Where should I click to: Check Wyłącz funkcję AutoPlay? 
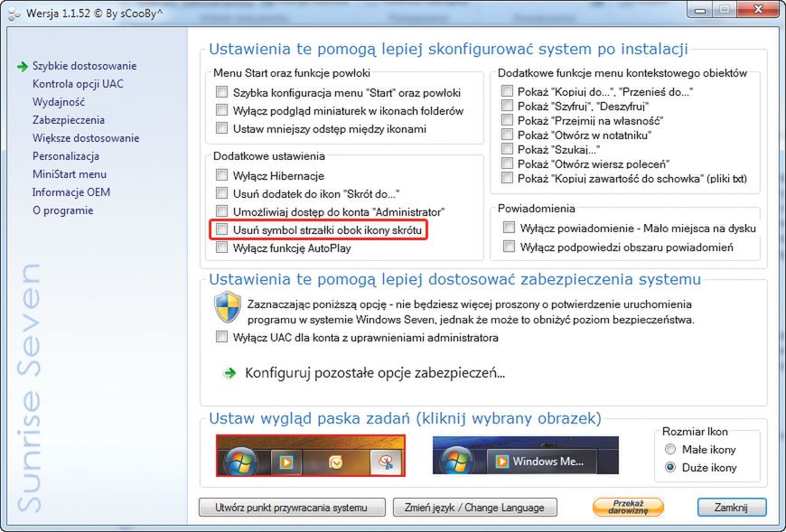[221, 247]
